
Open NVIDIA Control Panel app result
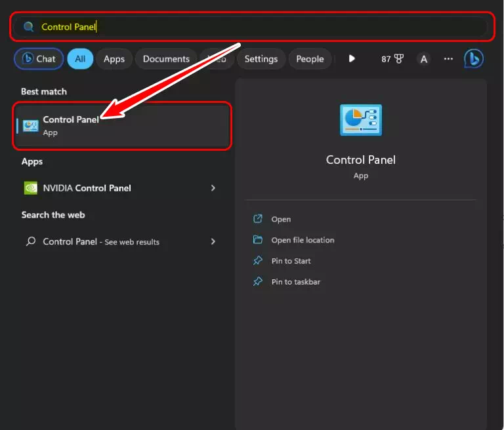point(119,188)
